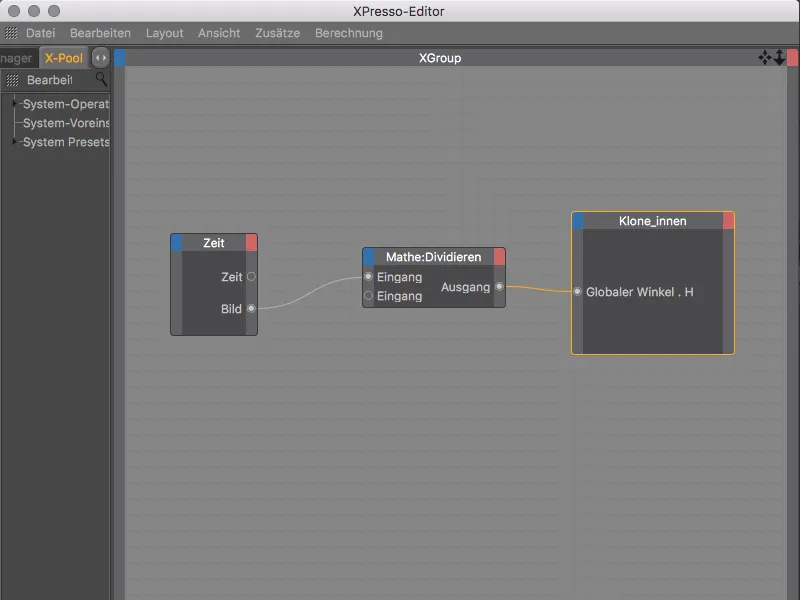
Task: Click the menu bar grip icon beside Datei
Action: pos(11,33)
